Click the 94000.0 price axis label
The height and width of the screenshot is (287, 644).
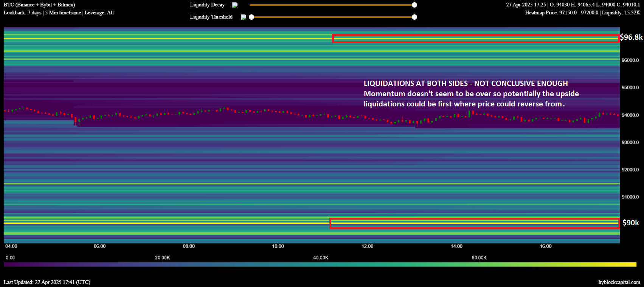click(x=630, y=115)
